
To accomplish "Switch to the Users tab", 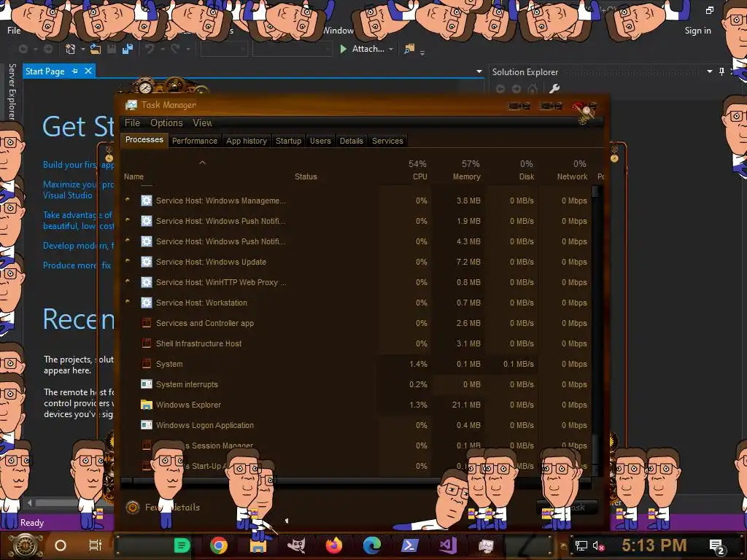I will click(320, 141).
